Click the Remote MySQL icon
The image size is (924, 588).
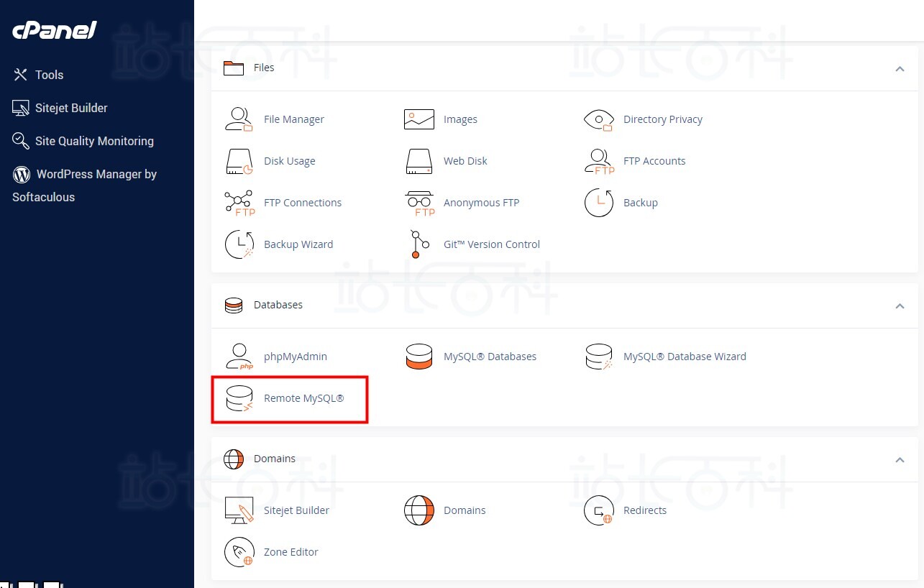239,398
